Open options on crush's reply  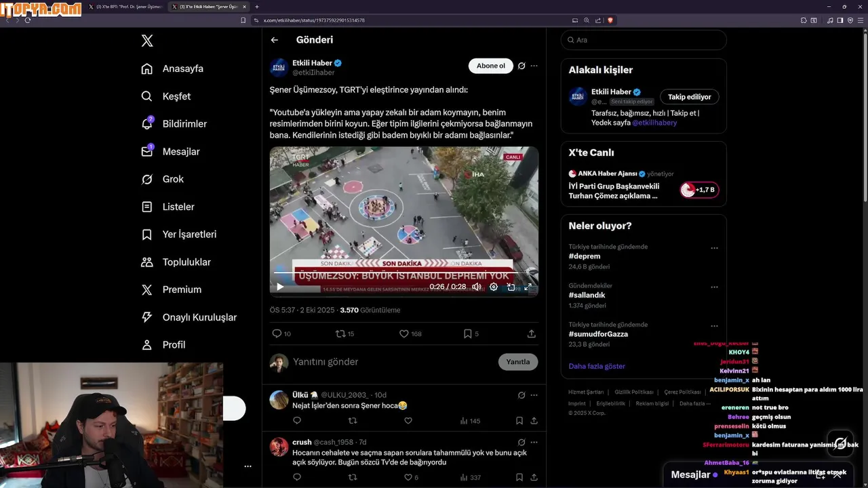coord(534,443)
